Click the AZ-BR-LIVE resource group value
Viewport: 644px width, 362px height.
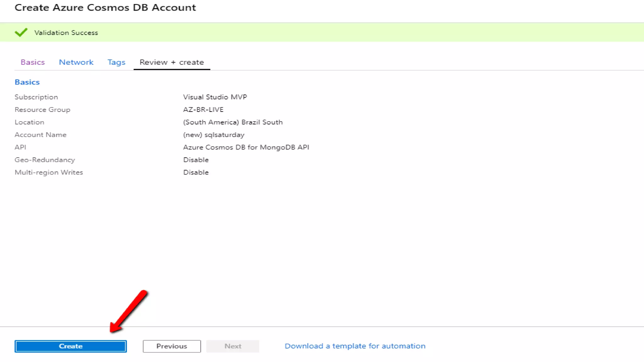point(203,109)
